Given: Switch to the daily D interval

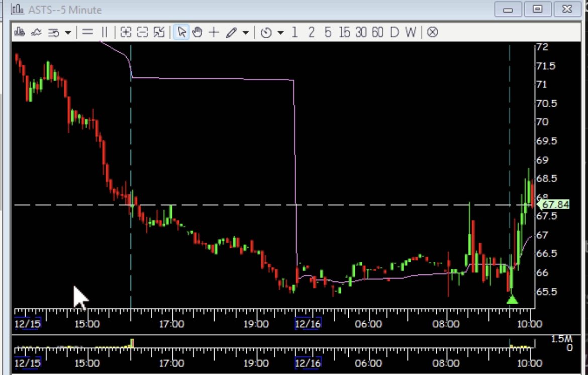Looking at the screenshot, I should pyautogui.click(x=394, y=33).
